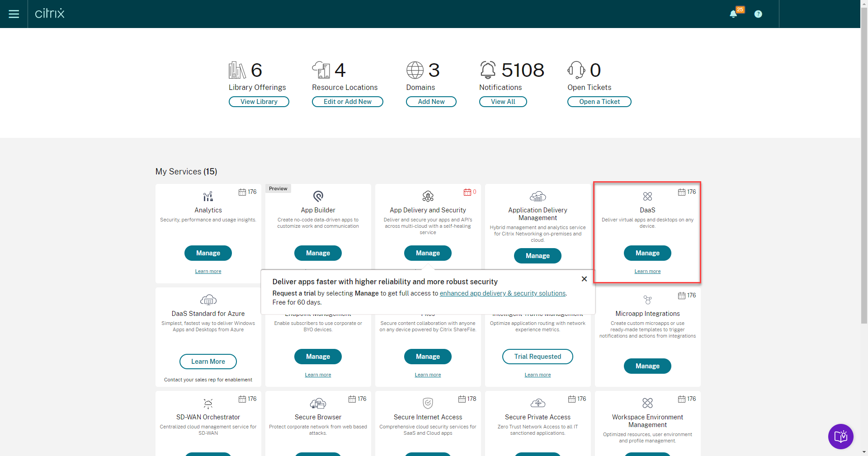Click the Microapp Integrations calendar icon
Screen dimensions: 868x456
(682, 296)
